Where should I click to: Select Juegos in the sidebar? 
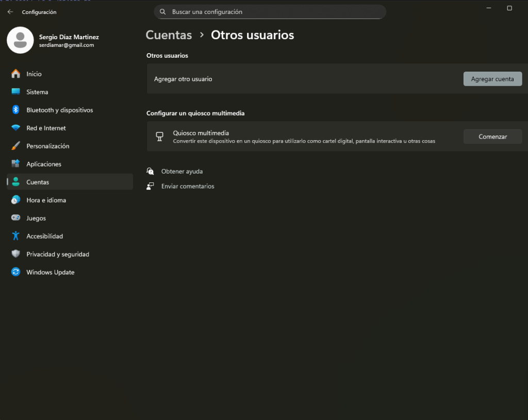click(x=36, y=218)
